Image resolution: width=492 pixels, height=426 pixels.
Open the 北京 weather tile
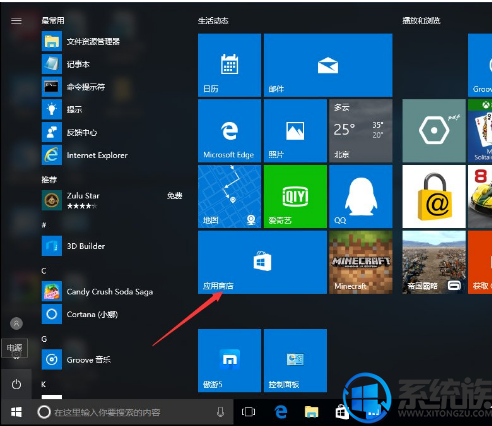361,131
